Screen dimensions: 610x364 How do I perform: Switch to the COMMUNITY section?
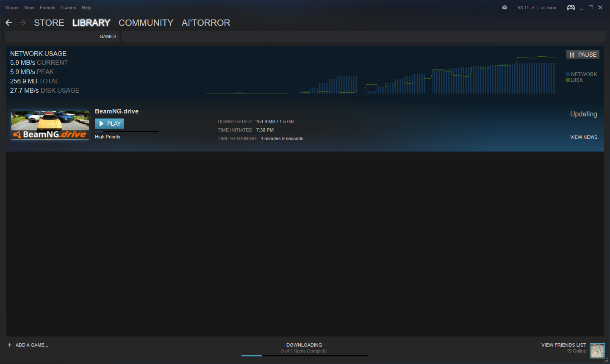click(146, 23)
